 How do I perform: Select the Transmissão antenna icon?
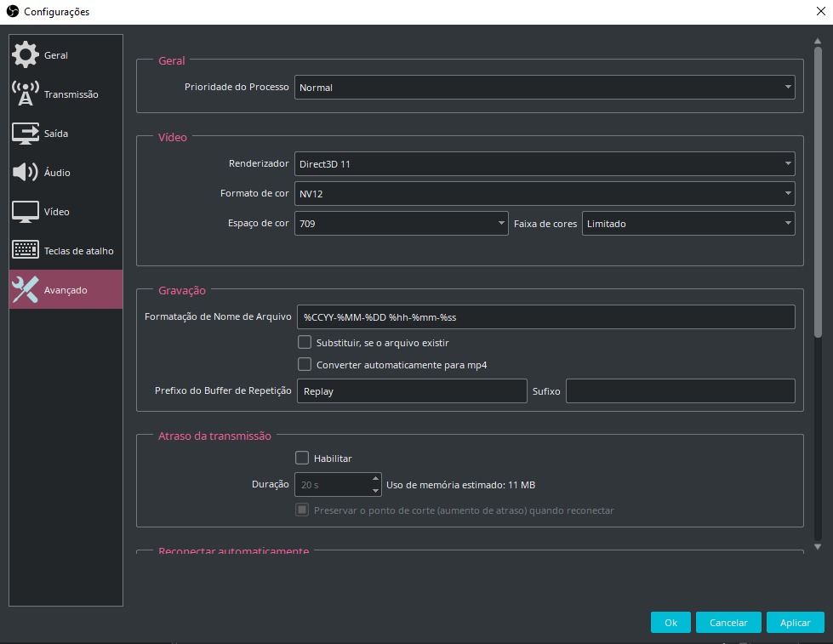pyautogui.click(x=26, y=94)
